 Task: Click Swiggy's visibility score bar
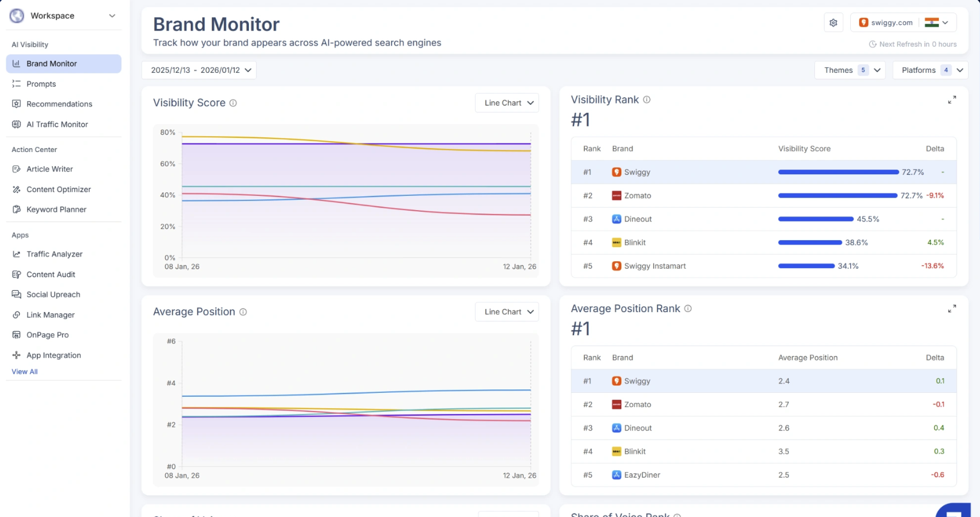pos(838,172)
